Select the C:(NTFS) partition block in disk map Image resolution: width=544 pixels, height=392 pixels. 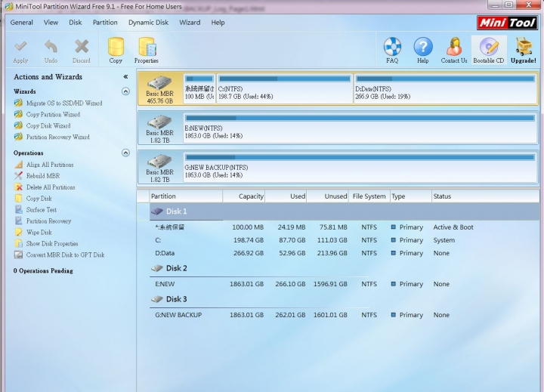coord(285,89)
